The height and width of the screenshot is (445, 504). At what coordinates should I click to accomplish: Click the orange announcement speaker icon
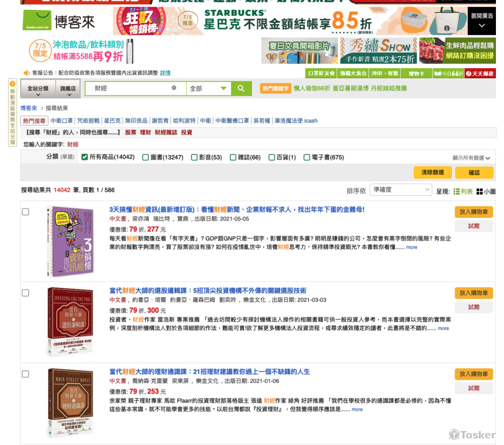(x=26, y=73)
